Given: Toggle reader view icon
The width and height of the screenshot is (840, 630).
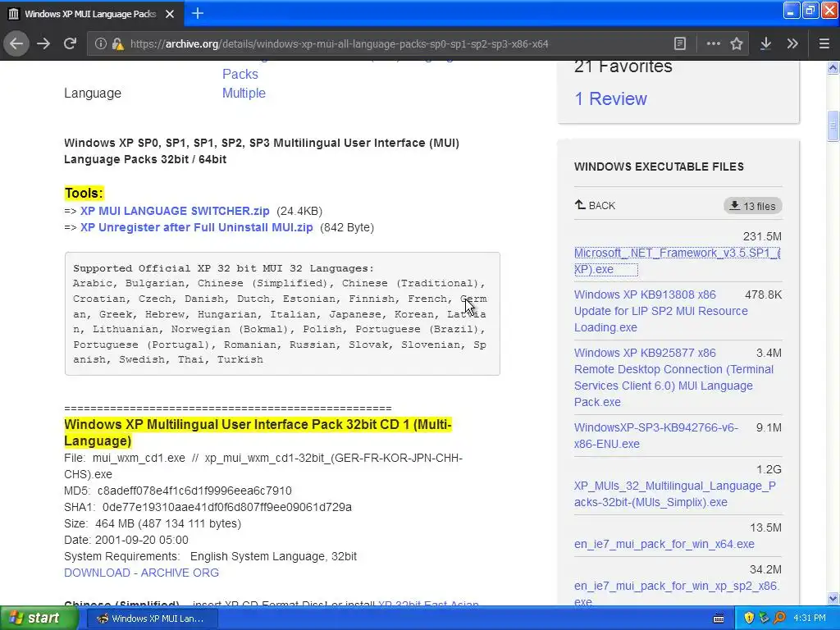Looking at the screenshot, I should tap(680, 44).
